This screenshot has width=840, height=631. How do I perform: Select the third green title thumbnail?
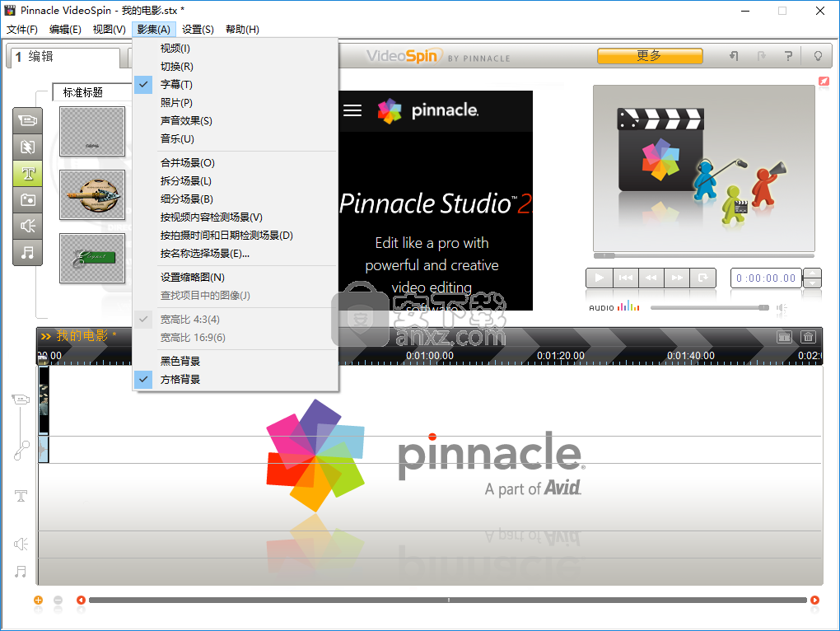92,258
